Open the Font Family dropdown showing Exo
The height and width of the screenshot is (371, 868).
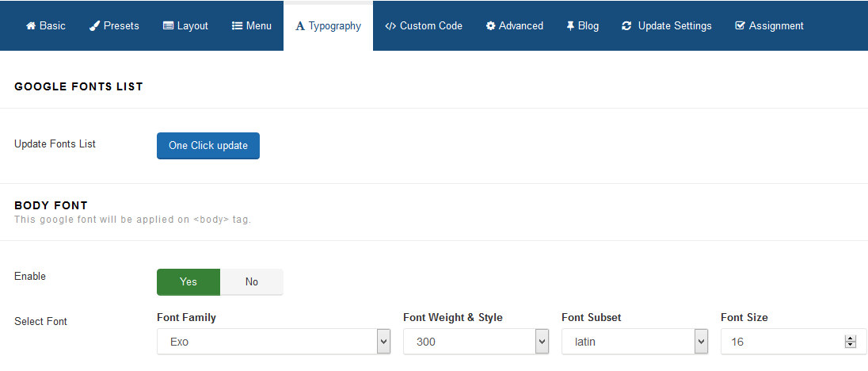(273, 342)
